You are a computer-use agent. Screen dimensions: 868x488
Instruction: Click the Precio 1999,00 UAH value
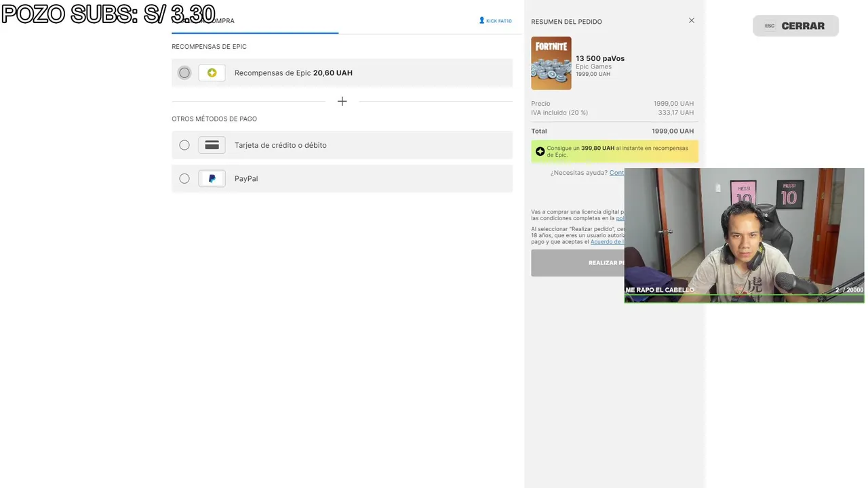(673, 104)
